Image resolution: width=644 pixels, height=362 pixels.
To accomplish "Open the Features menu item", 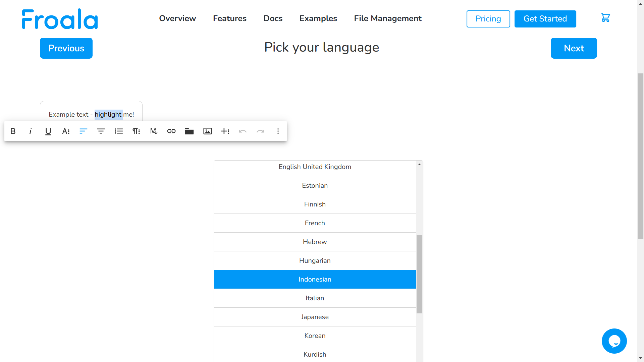I will pos(230,18).
